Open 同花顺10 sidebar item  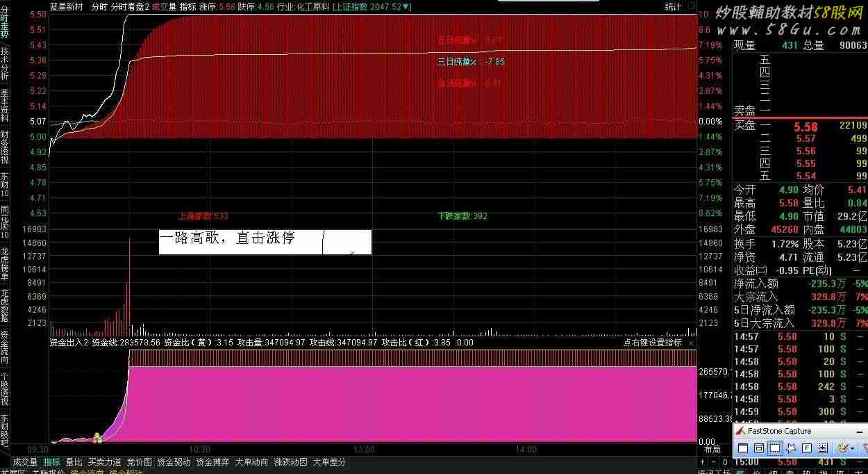5,222
